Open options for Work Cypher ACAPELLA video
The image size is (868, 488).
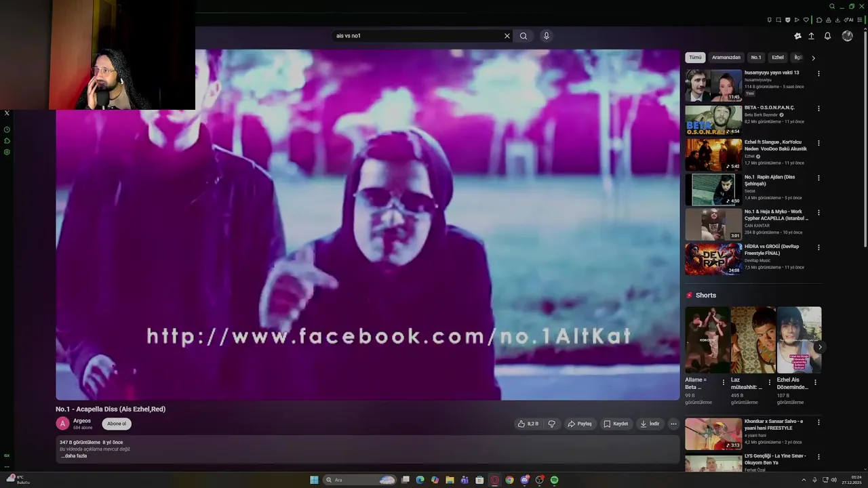point(818,212)
